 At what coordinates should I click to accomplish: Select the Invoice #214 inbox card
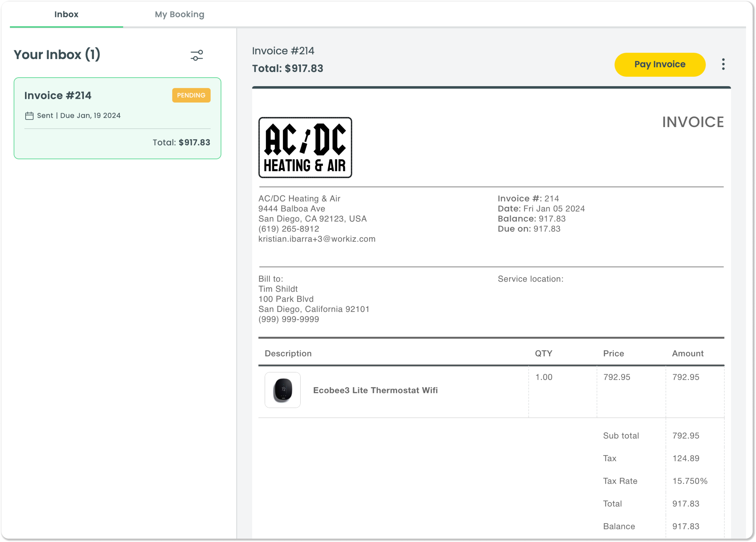pyautogui.click(x=117, y=118)
